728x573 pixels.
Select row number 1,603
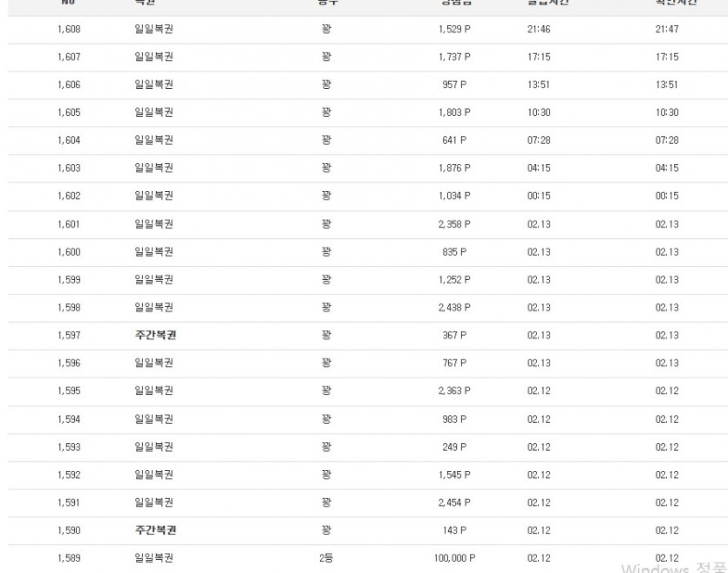pyautogui.click(x=69, y=168)
